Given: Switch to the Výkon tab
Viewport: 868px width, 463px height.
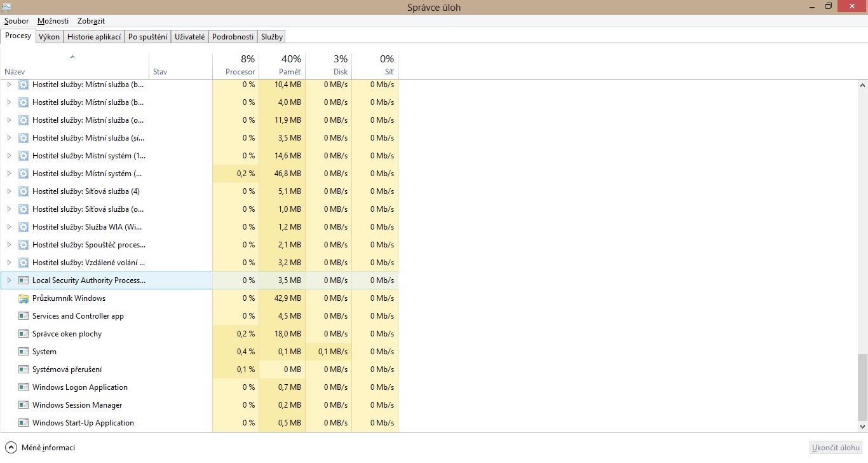Looking at the screenshot, I should 49,37.
